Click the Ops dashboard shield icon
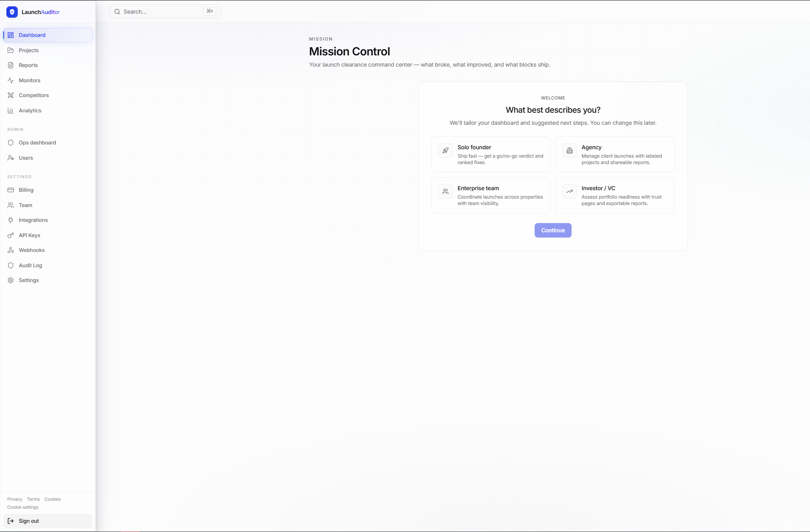This screenshot has width=810, height=532. pyautogui.click(x=11, y=143)
